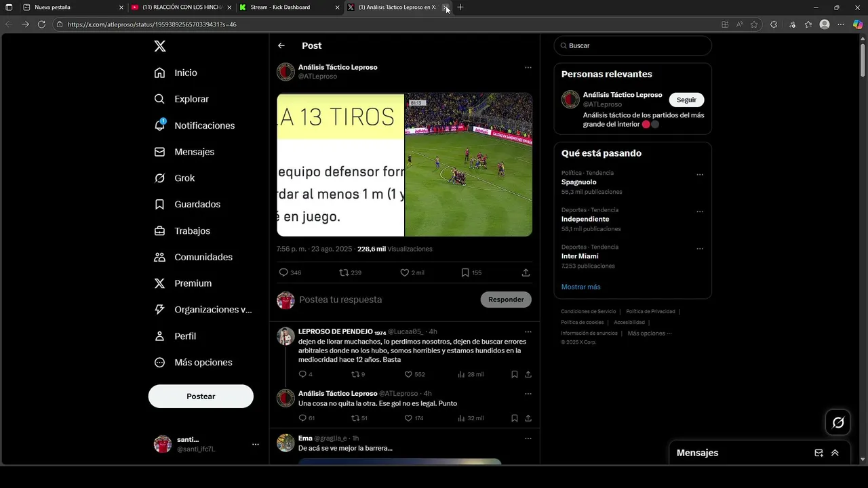The height and width of the screenshot is (488, 868).
Task: Click the Perfil person icon
Action: click(x=160, y=336)
